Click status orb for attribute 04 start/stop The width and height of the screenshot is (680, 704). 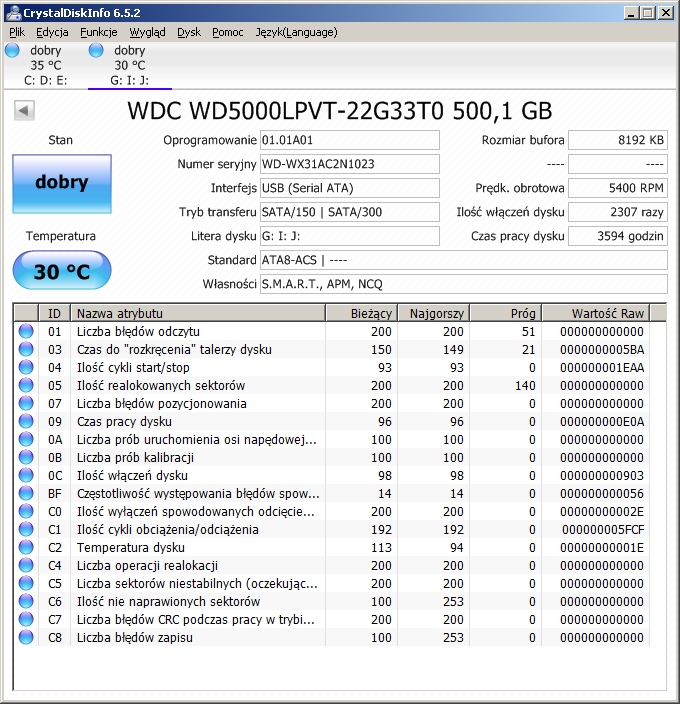[x=26, y=367]
